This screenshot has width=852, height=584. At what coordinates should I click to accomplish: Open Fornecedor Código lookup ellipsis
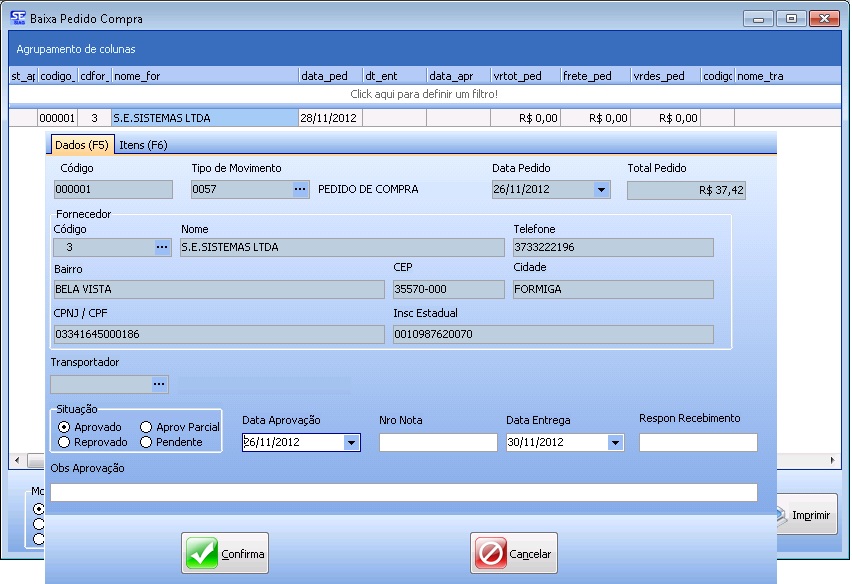pyautogui.click(x=162, y=247)
